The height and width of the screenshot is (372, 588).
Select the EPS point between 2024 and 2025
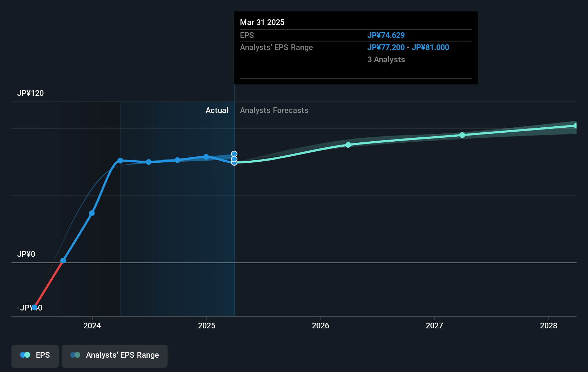coord(149,162)
